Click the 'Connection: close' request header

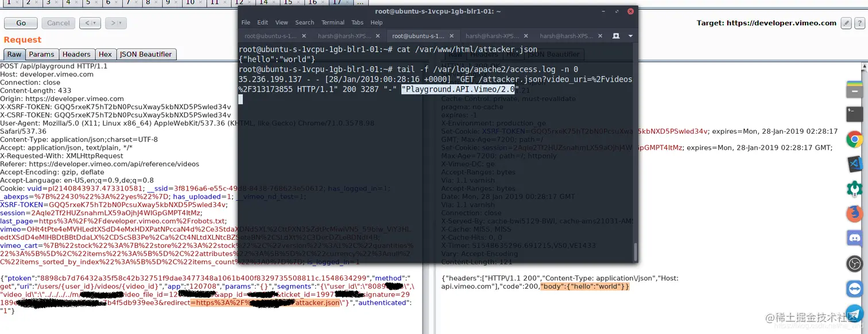[x=30, y=82]
